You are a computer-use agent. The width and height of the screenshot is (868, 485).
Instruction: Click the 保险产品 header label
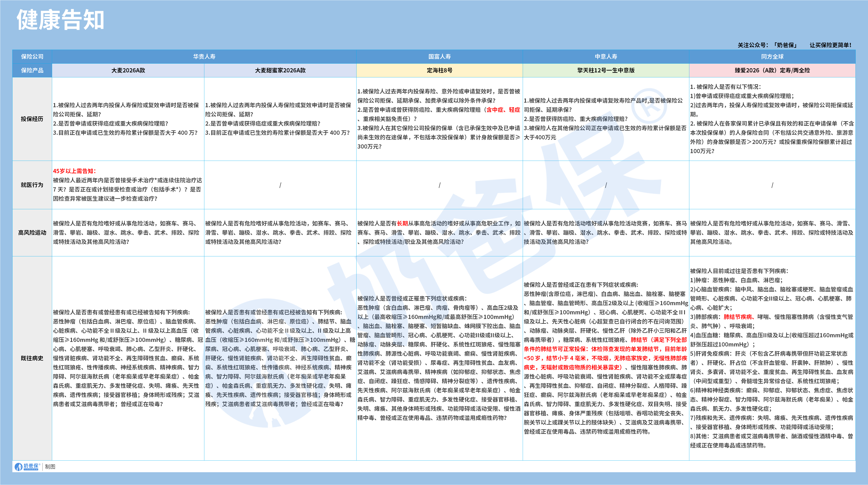click(x=32, y=71)
